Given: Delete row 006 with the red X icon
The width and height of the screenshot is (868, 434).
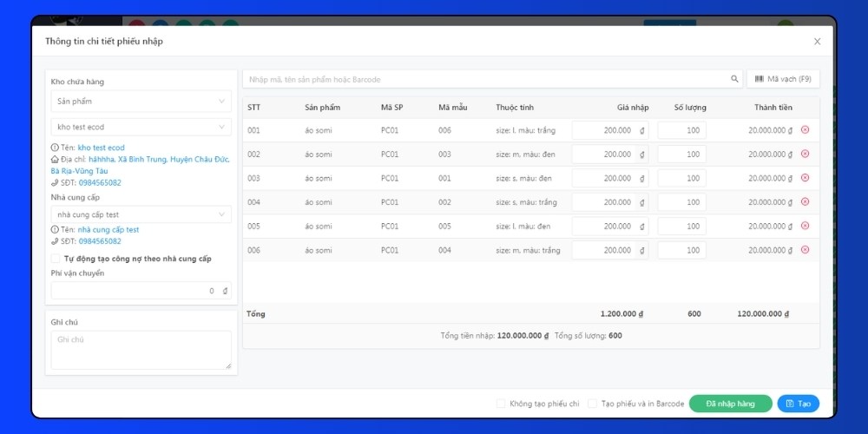Looking at the screenshot, I should (805, 250).
